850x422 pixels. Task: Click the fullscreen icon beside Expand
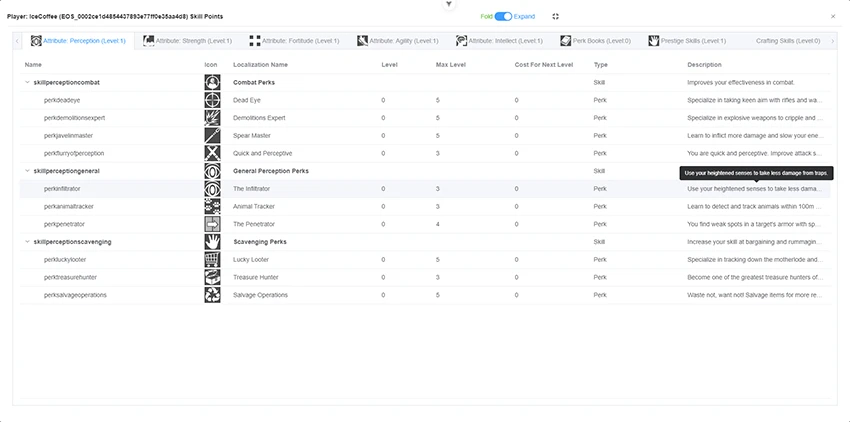[555, 16]
